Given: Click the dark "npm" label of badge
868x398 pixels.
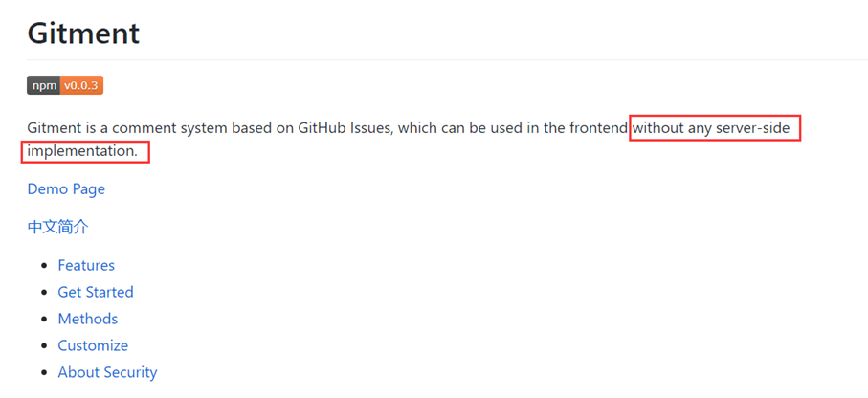Looking at the screenshot, I should pyautogui.click(x=43, y=86).
